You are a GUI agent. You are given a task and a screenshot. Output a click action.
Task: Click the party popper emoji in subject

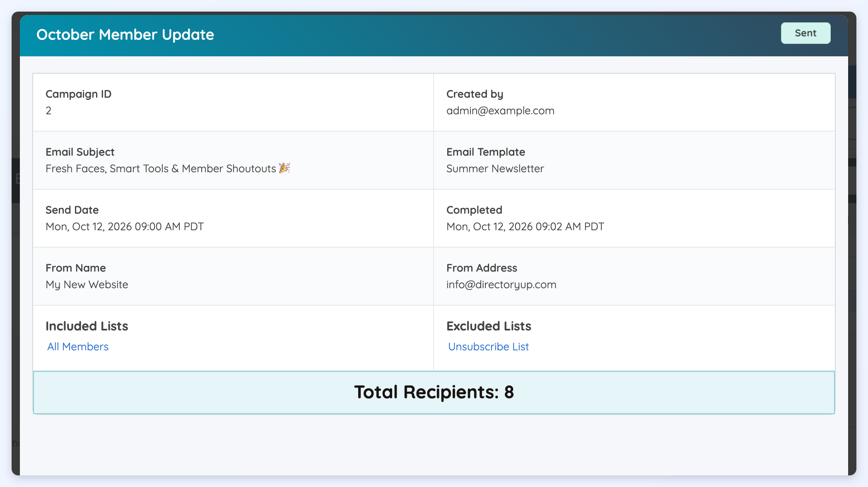[x=285, y=168]
